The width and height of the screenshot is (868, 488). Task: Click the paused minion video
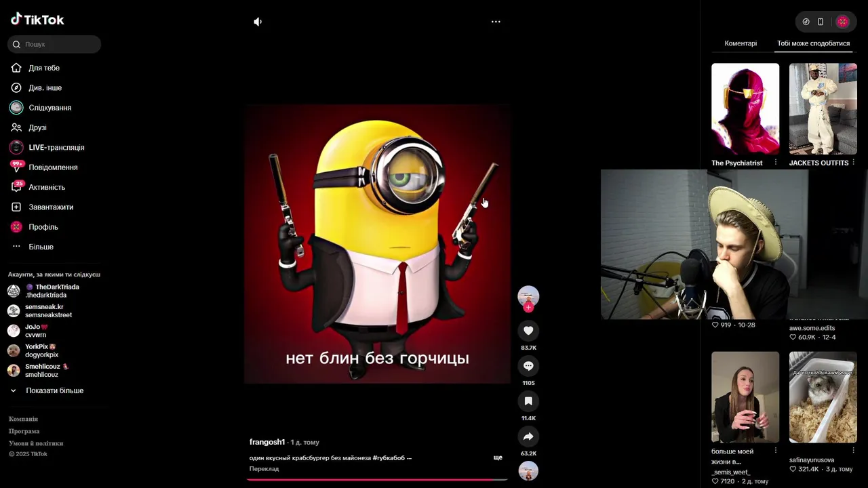377,244
